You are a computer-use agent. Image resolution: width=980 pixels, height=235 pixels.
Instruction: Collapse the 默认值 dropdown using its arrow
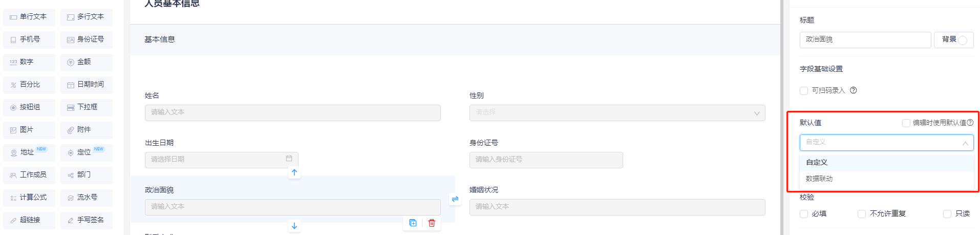point(965,143)
